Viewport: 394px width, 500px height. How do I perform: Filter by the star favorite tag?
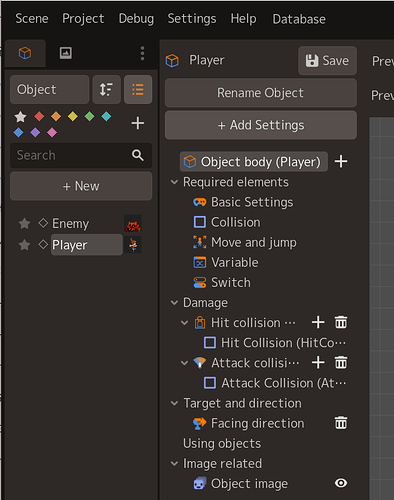(x=20, y=117)
